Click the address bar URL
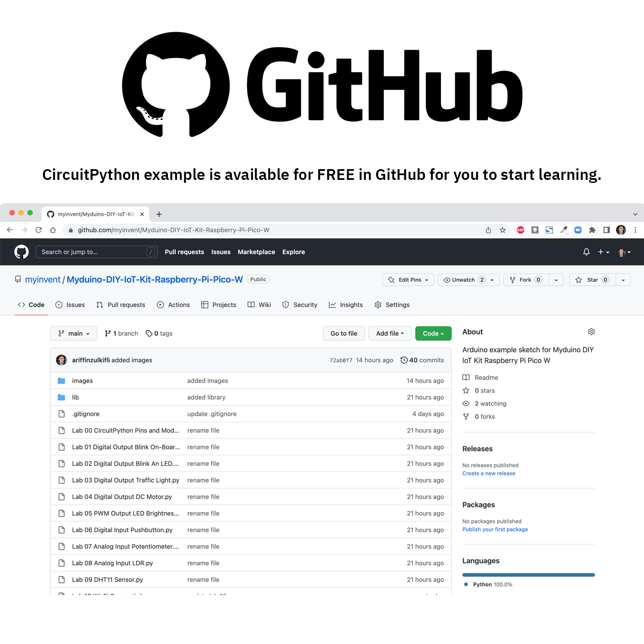Screen dimensions: 644x644 coord(173,230)
